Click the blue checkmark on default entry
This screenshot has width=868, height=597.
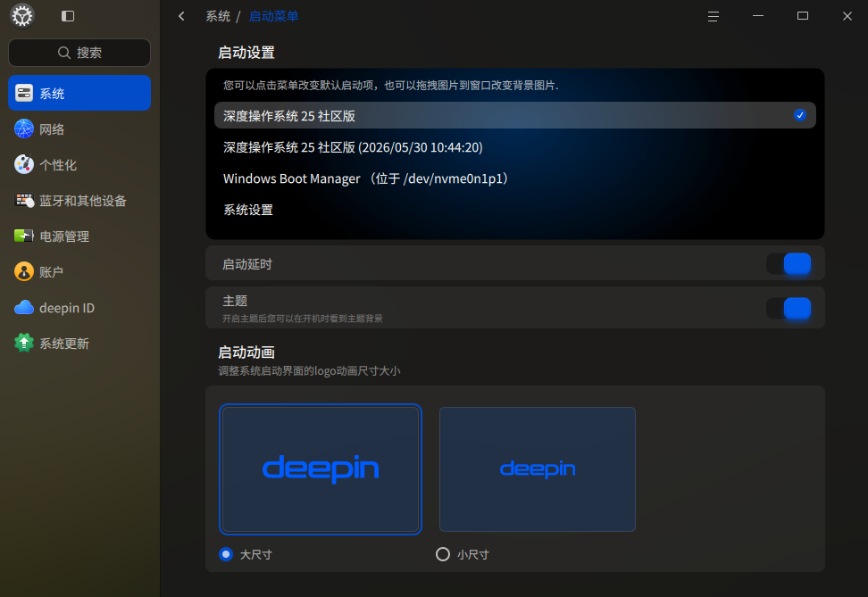click(x=799, y=115)
